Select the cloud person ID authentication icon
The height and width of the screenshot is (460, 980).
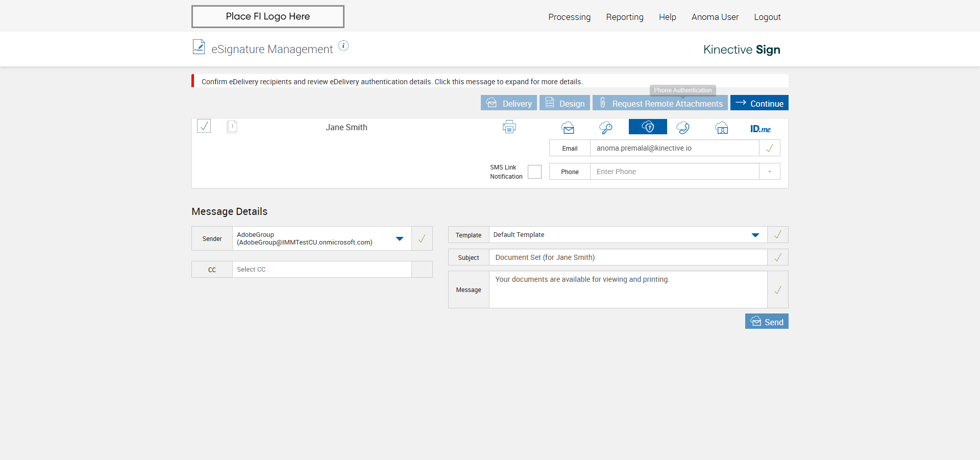pyautogui.click(x=721, y=128)
